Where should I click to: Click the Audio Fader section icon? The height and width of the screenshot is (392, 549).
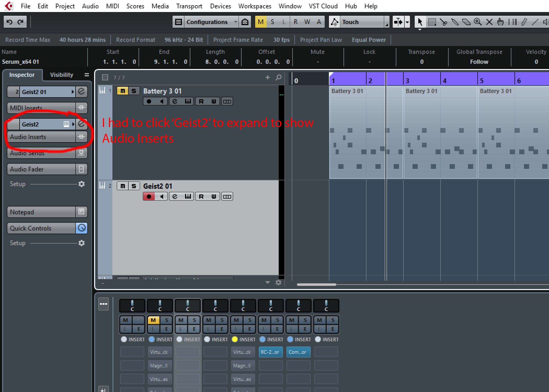pos(81,169)
